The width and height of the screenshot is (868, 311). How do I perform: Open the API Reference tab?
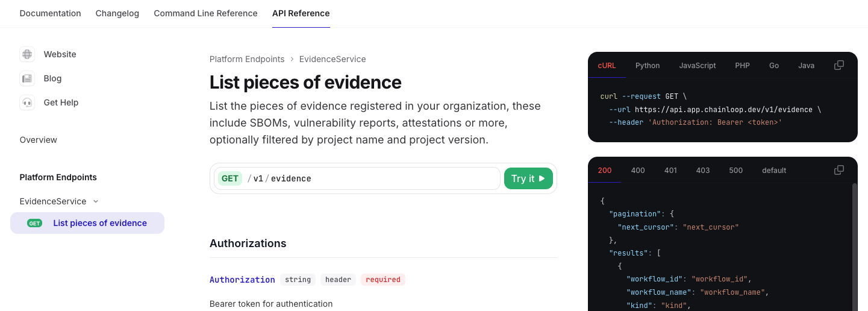coord(301,13)
